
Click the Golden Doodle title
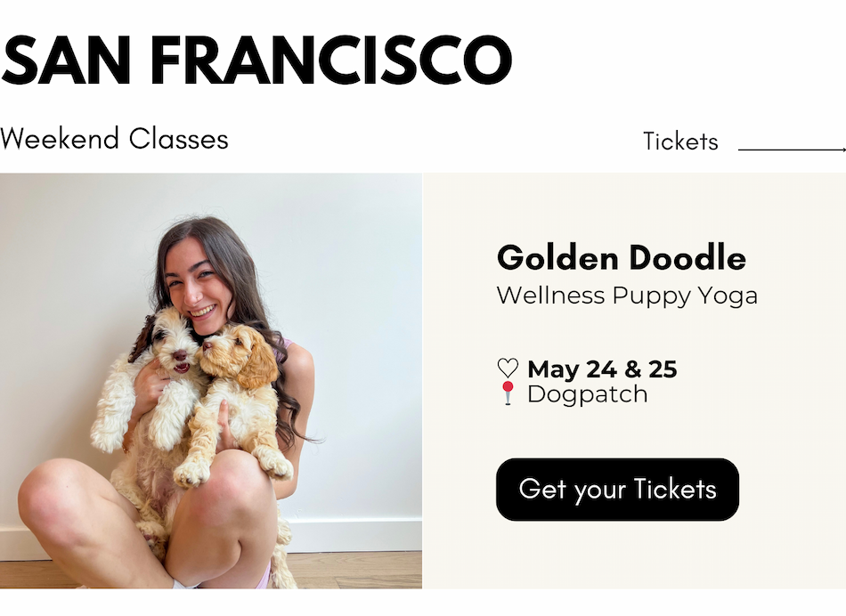[621, 258]
